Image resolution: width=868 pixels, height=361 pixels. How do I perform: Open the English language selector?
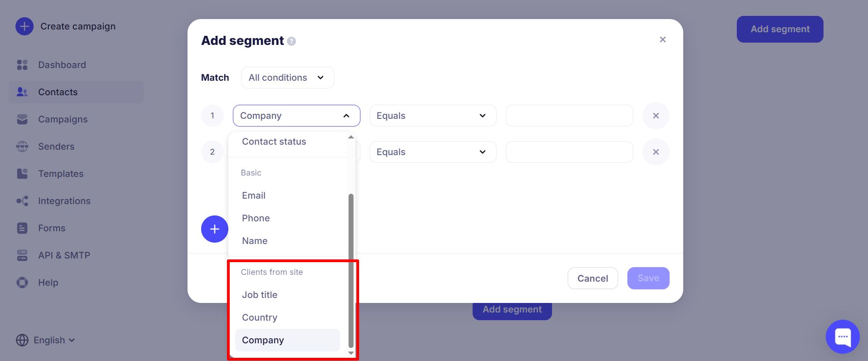pos(45,340)
